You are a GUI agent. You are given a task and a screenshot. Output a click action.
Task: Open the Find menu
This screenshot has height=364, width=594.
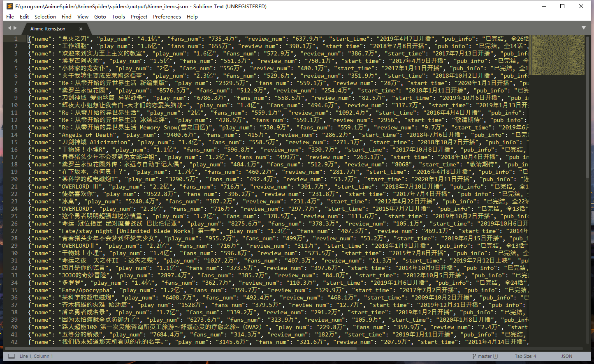coord(67,17)
